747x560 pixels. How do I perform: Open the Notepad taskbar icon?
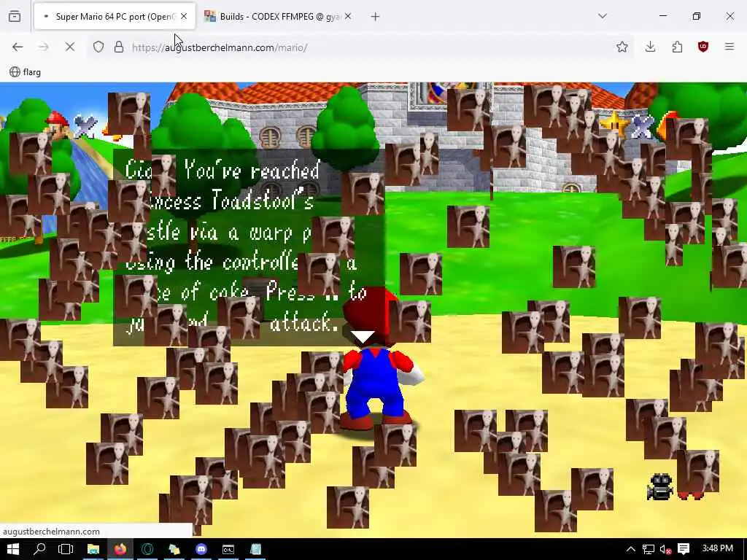coord(255,549)
